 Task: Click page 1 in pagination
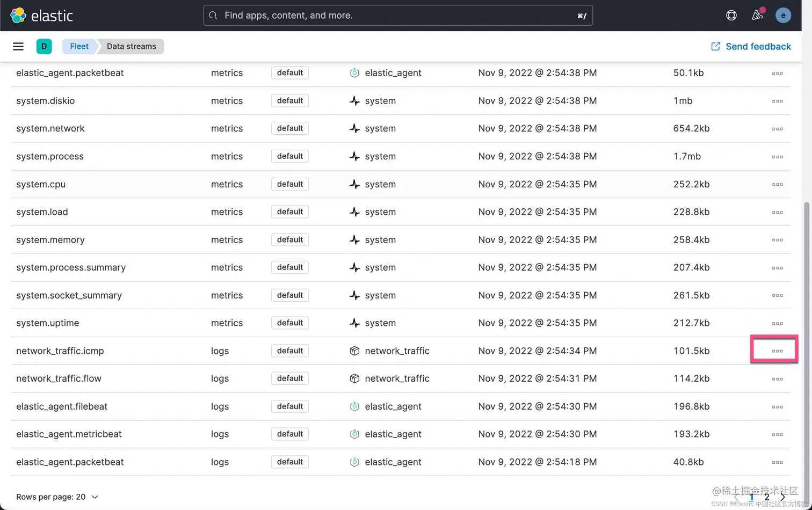pos(751,497)
